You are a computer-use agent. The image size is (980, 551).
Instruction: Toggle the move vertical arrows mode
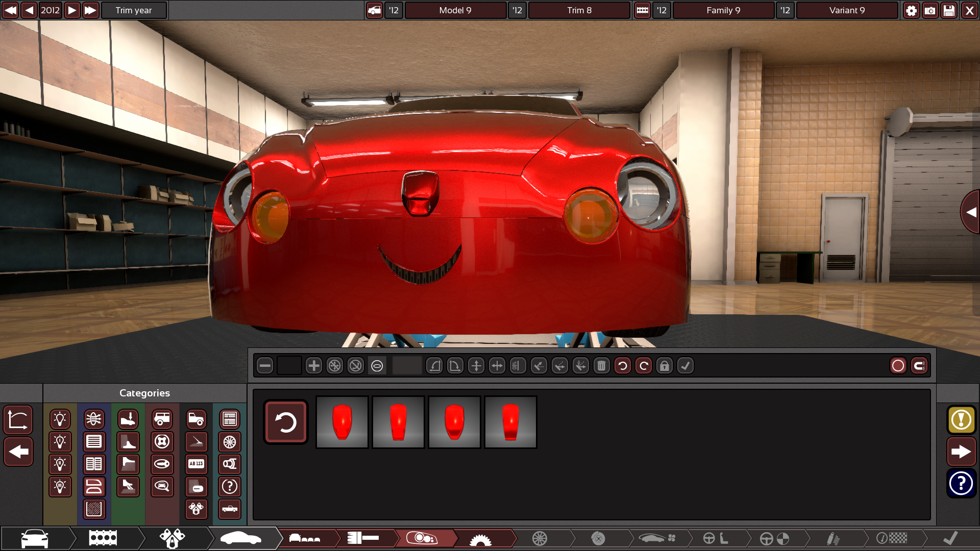coord(476,366)
